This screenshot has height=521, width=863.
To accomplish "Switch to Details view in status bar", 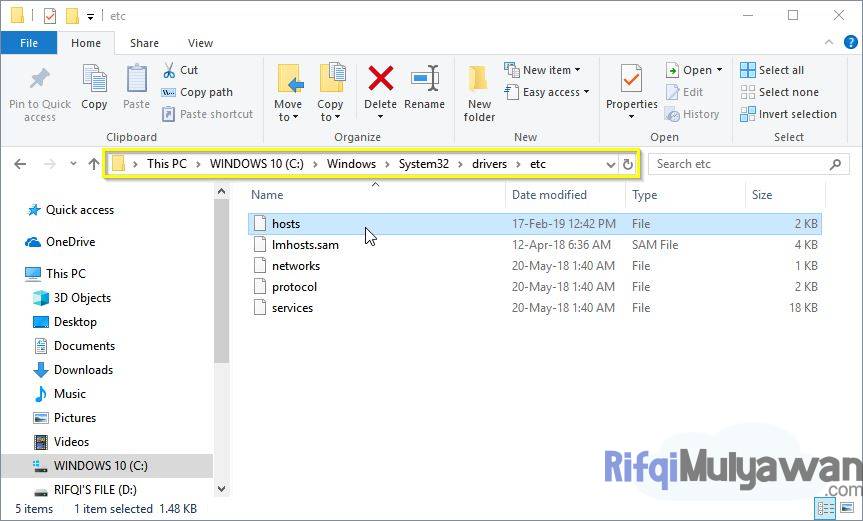I will coord(825,508).
